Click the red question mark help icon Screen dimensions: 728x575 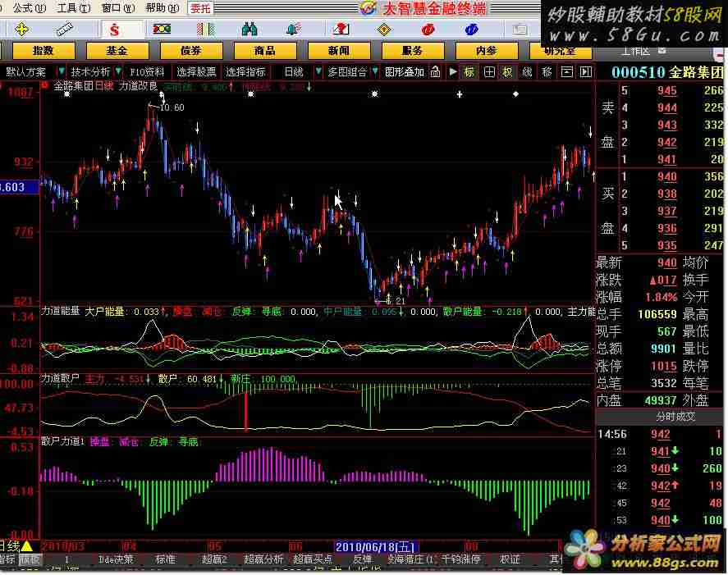[x=341, y=30]
